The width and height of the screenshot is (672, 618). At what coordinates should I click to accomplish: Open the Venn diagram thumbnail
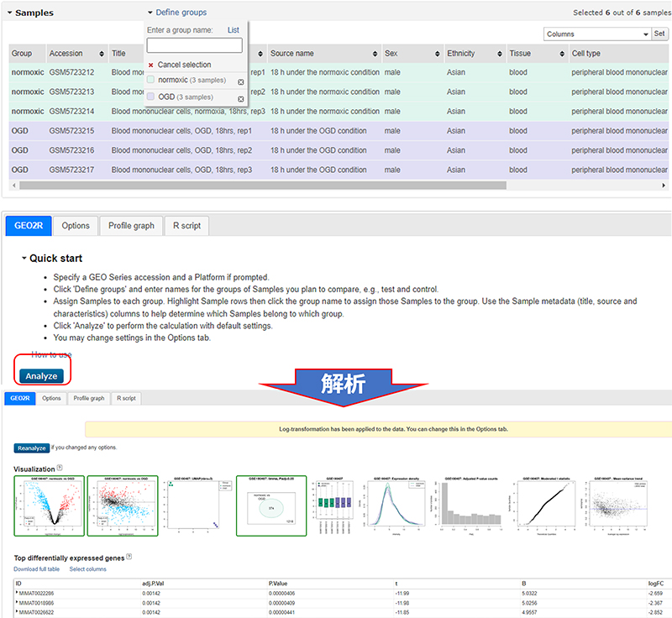[x=271, y=505]
